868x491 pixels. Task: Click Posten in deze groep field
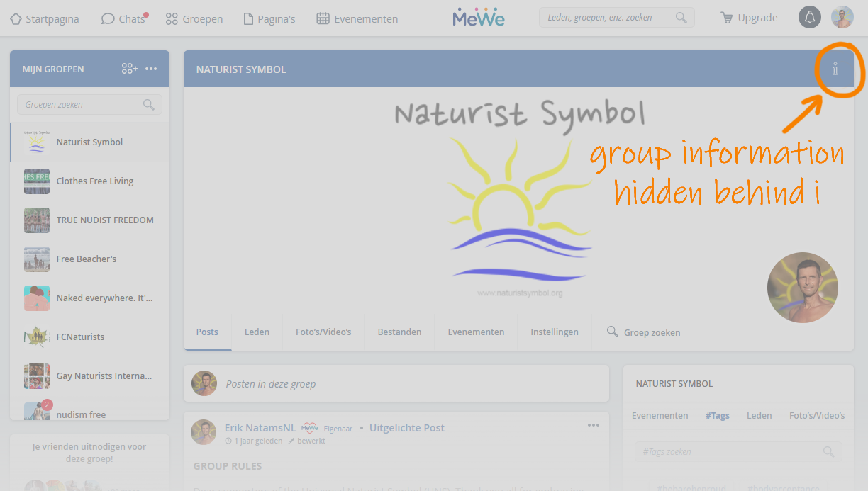click(x=396, y=383)
